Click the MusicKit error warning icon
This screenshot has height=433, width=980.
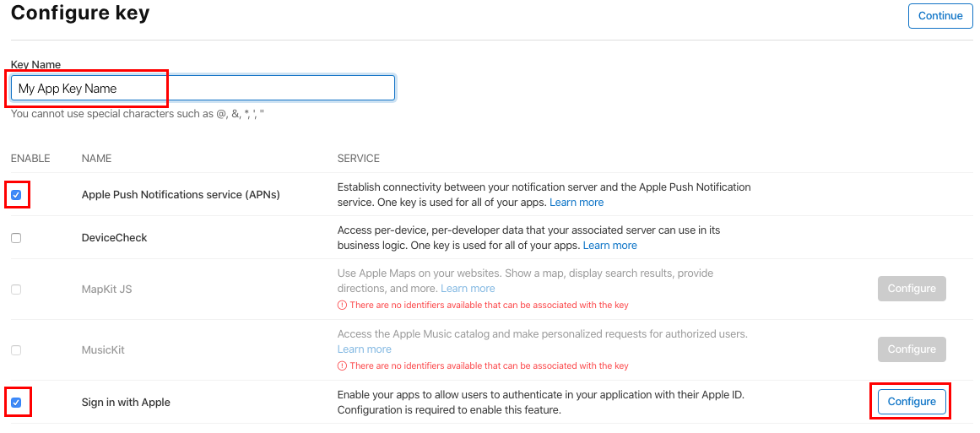(342, 365)
